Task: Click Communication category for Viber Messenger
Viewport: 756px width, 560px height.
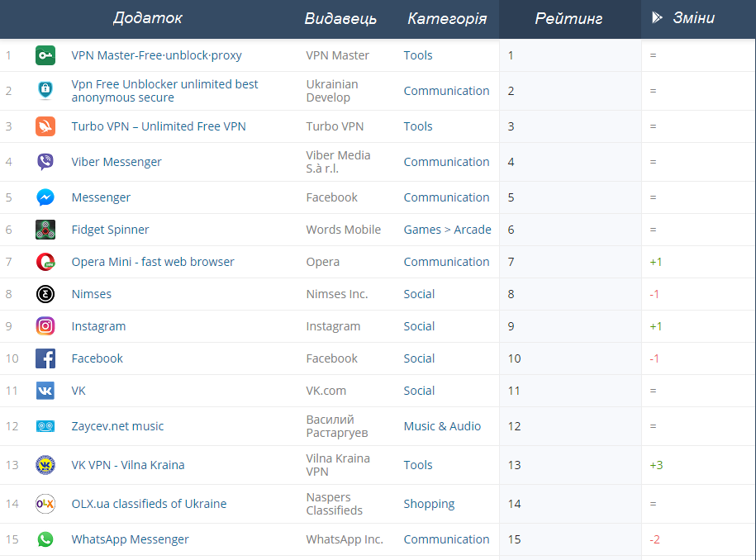Action: [446, 162]
